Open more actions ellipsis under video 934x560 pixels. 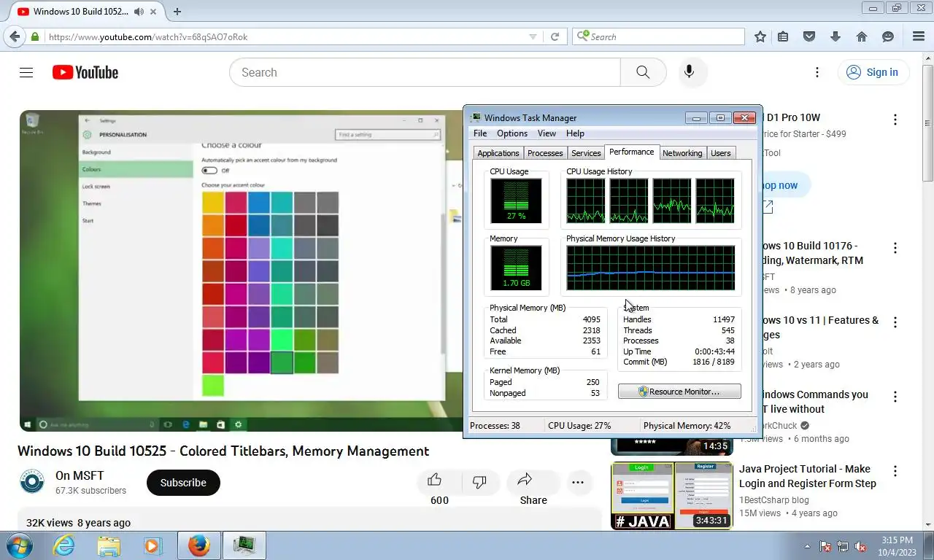(578, 483)
